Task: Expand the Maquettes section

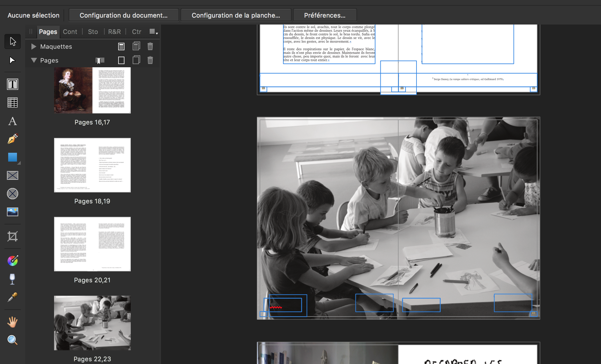Action: click(34, 47)
